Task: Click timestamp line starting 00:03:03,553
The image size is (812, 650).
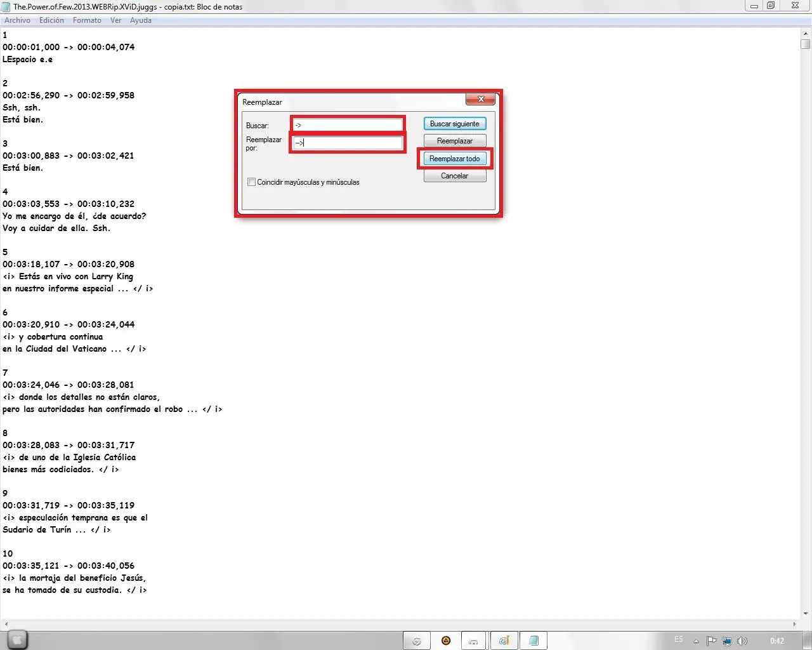Action: click(x=69, y=204)
